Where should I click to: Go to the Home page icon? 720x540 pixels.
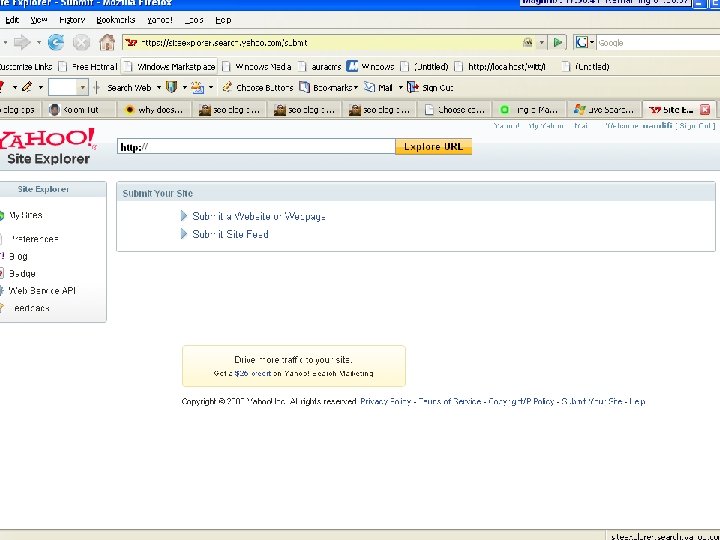click(x=107, y=42)
